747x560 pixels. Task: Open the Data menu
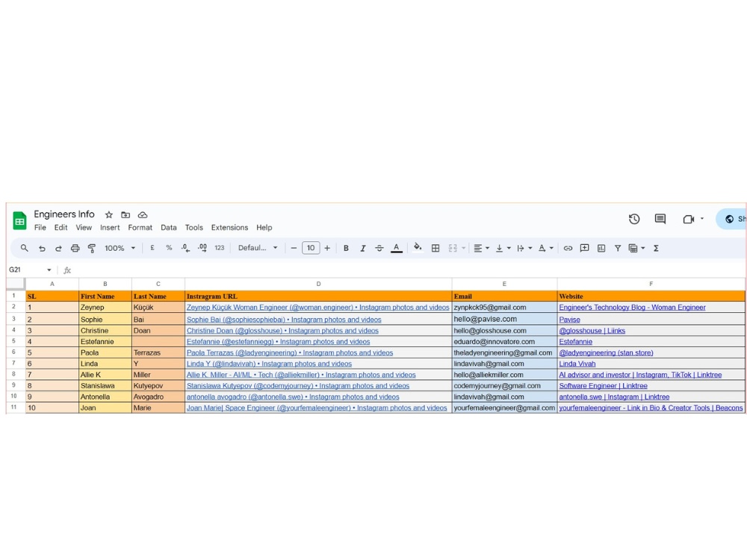pos(169,228)
